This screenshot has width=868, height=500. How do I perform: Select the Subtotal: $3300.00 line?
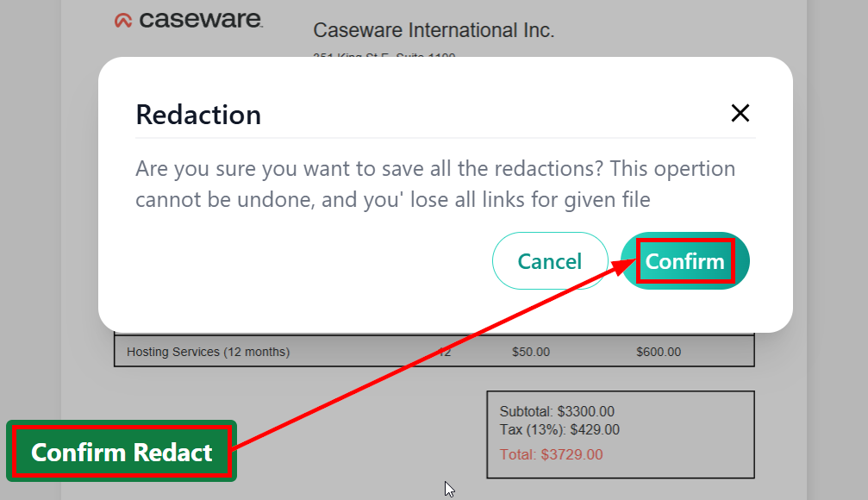pyautogui.click(x=557, y=412)
